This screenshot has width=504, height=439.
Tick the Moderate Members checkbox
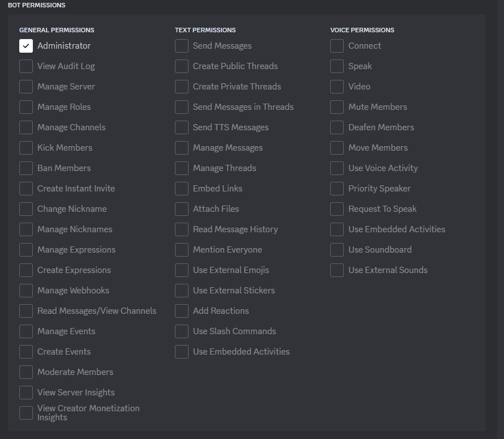pos(26,372)
